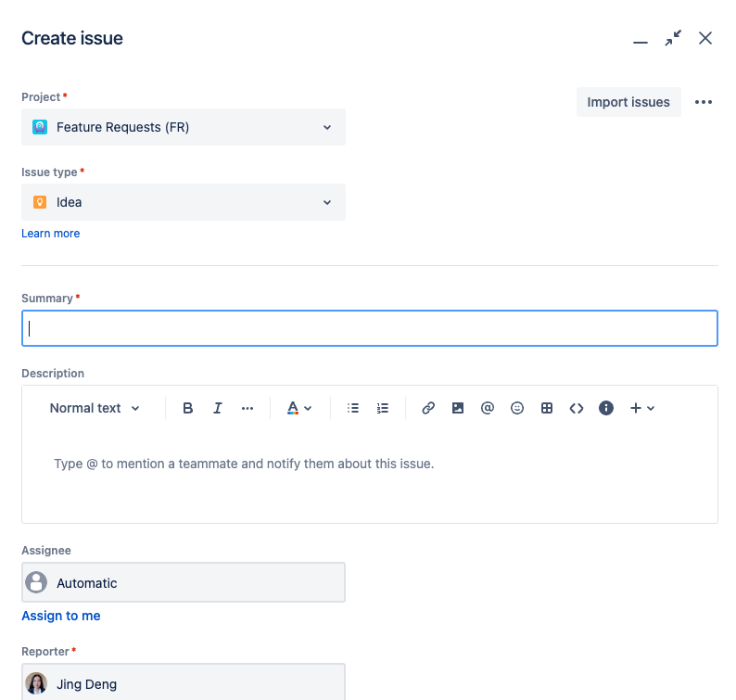The height and width of the screenshot is (700, 736).
Task: Focus the Summary input field
Action: pyautogui.click(x=370, y=328)
